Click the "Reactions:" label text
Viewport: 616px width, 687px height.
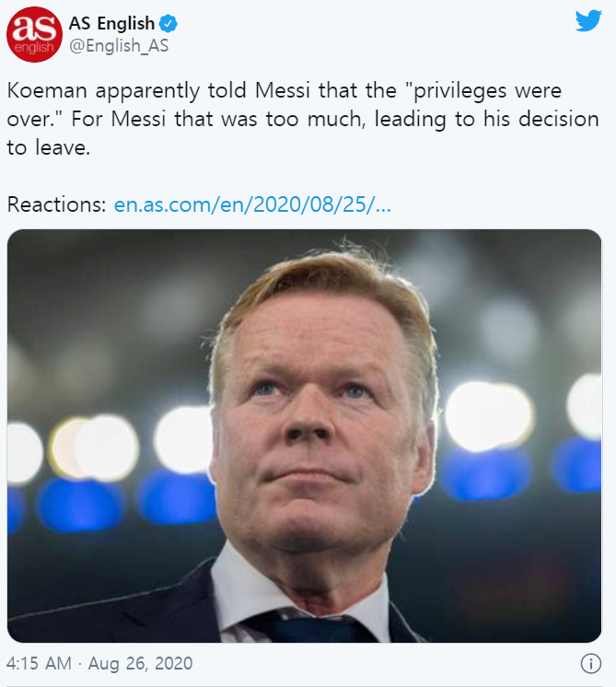56,204
